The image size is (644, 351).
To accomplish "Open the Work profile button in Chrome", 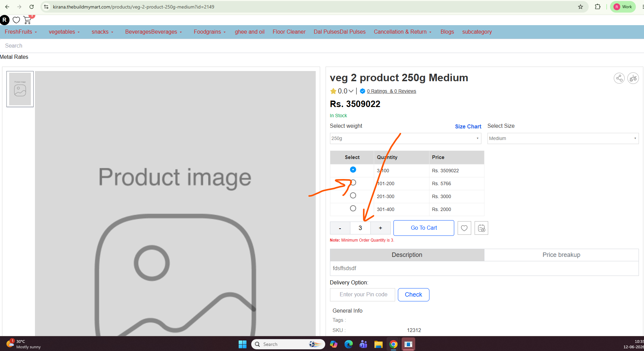I will tap(623, 7).
